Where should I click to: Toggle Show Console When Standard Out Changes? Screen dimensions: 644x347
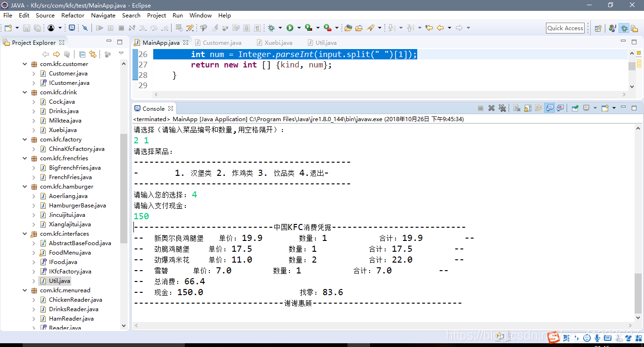(550, 108)
